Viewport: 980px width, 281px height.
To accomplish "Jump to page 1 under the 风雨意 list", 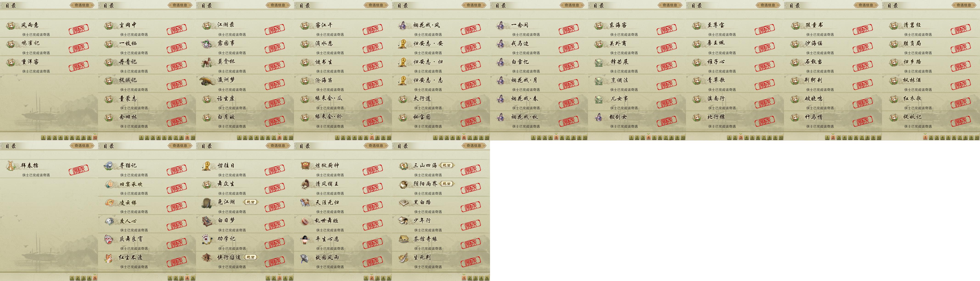I will [x=43, y=138].
